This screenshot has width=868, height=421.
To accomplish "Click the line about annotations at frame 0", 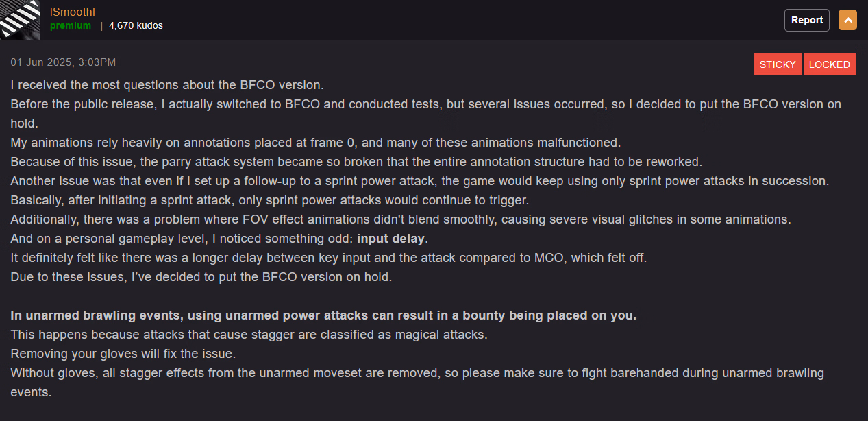I will (x=315, y=143).
